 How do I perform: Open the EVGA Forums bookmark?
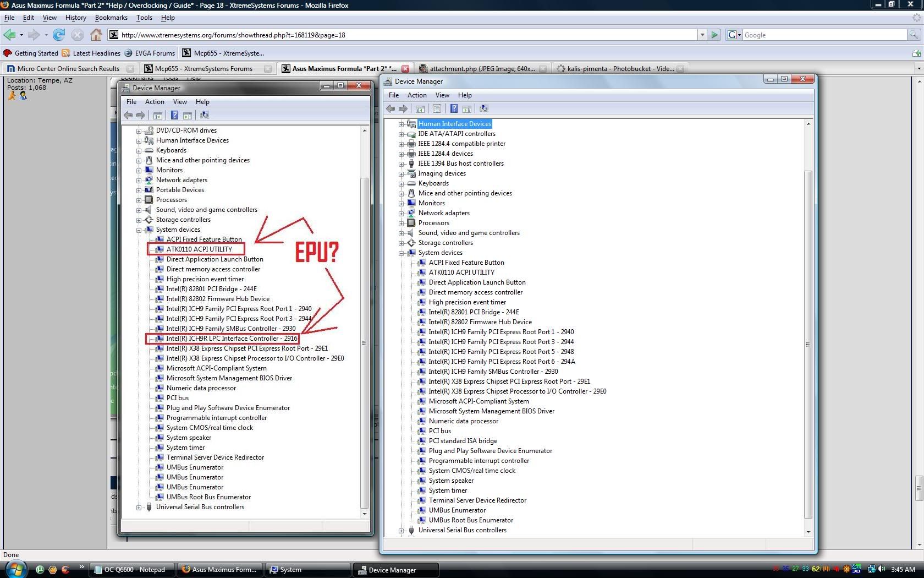[150, 53]
